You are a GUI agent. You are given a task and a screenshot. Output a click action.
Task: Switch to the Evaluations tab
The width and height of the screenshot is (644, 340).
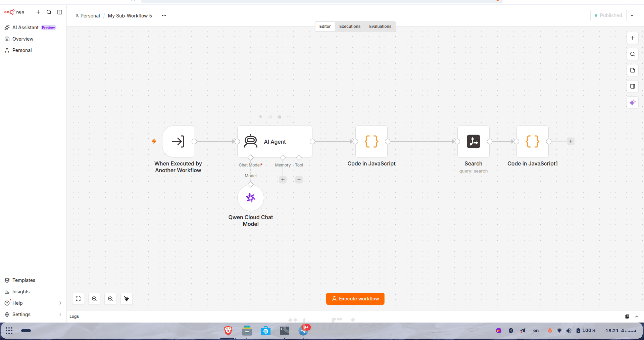(x=380, y=27)
